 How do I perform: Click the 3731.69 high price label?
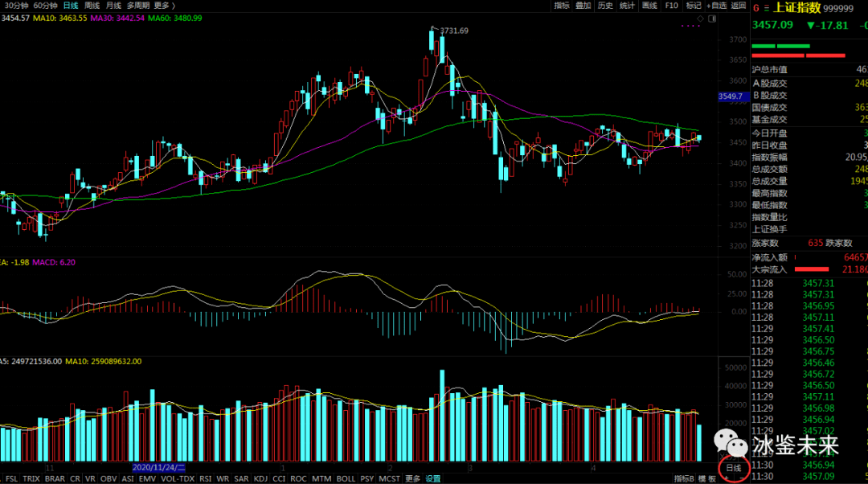tap(454, 31)
